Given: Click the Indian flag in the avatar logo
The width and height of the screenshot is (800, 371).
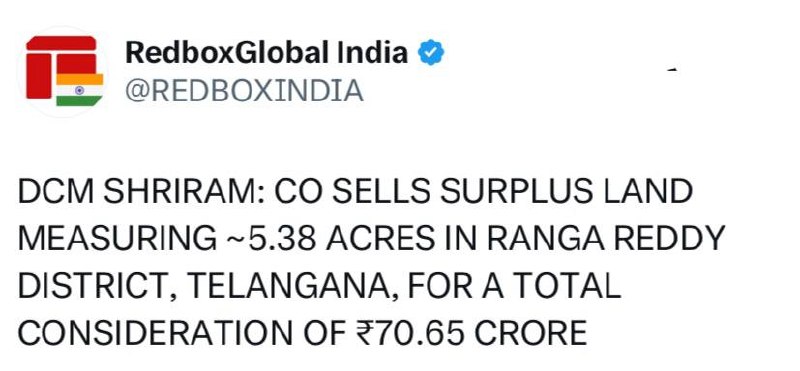Looking at the screenshot, I should click(x=80, y=90).
